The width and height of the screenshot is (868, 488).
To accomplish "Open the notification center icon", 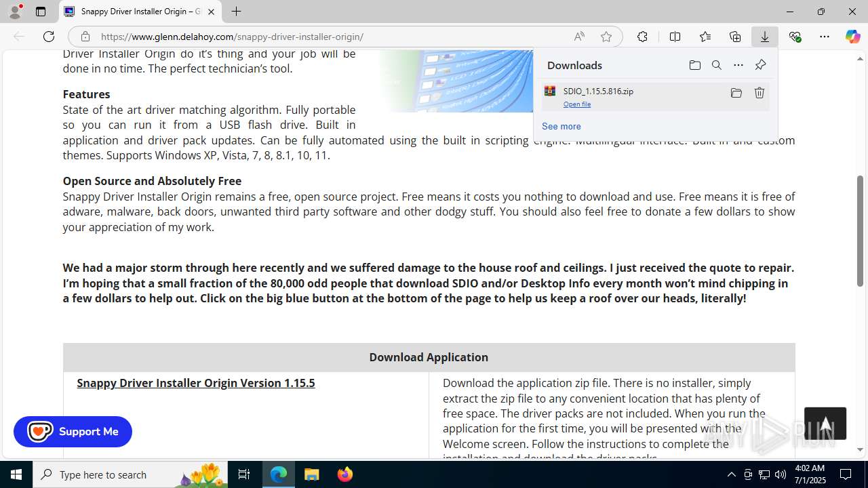I will tap(846, 474).
